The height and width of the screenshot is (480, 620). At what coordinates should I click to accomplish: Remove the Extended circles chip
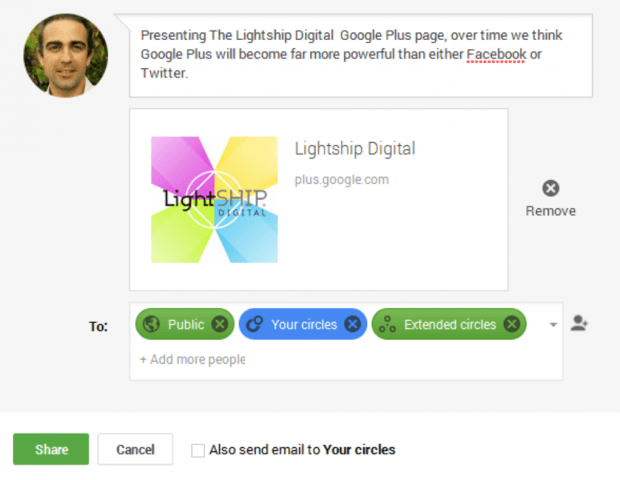(x=512, y=324)
